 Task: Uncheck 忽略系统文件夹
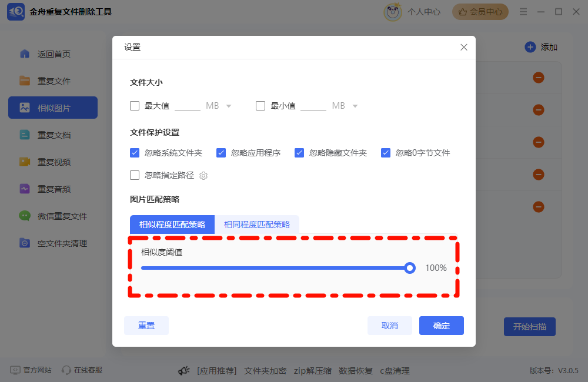tap(135, 153)
